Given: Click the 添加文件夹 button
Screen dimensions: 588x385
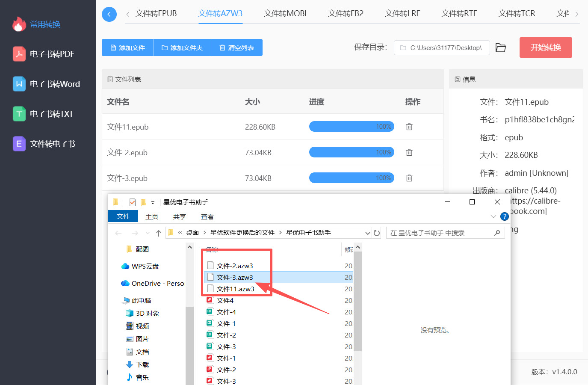Looking at the screenshot, I should (182, 47).
